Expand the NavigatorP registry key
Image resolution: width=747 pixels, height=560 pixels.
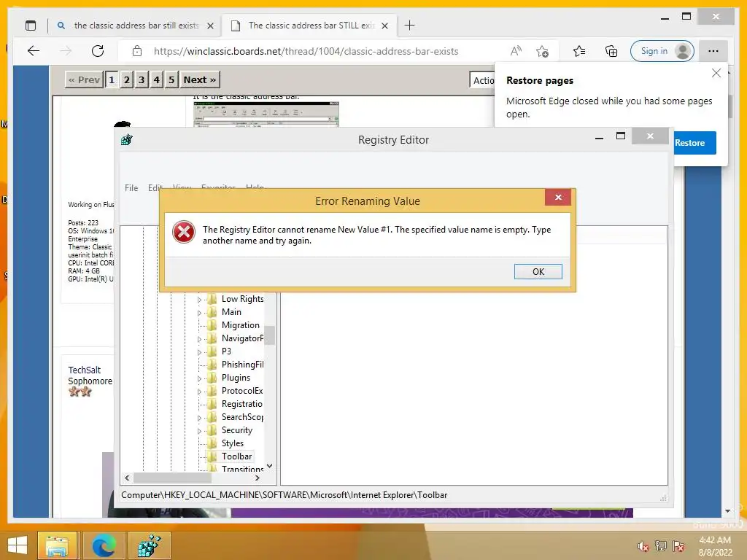200,339
